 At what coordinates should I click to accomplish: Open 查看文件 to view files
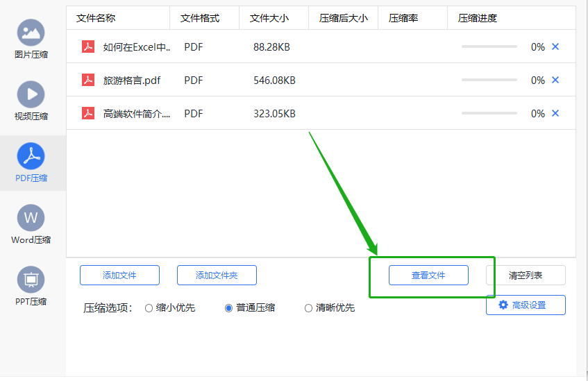tap(428, 276)
